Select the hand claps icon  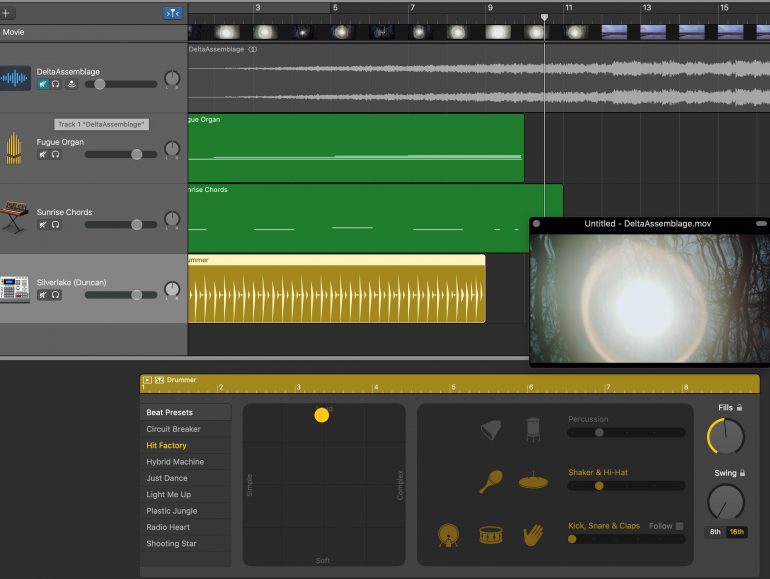533,535
